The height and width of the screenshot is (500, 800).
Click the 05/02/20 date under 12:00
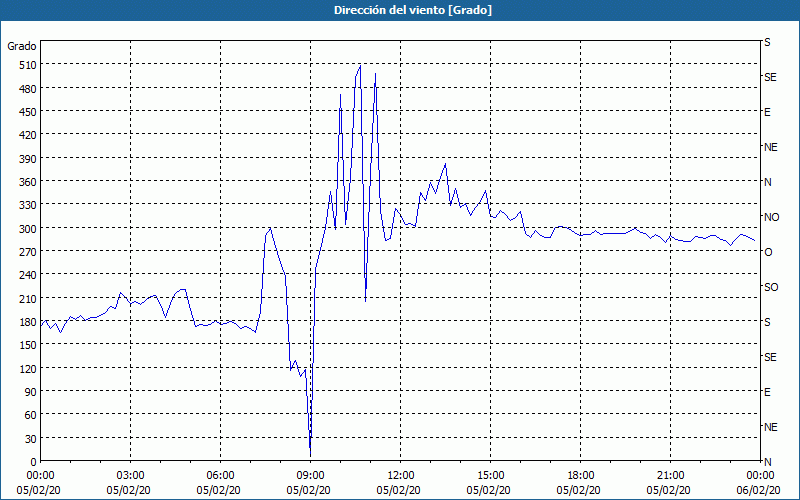pos(398,490)
